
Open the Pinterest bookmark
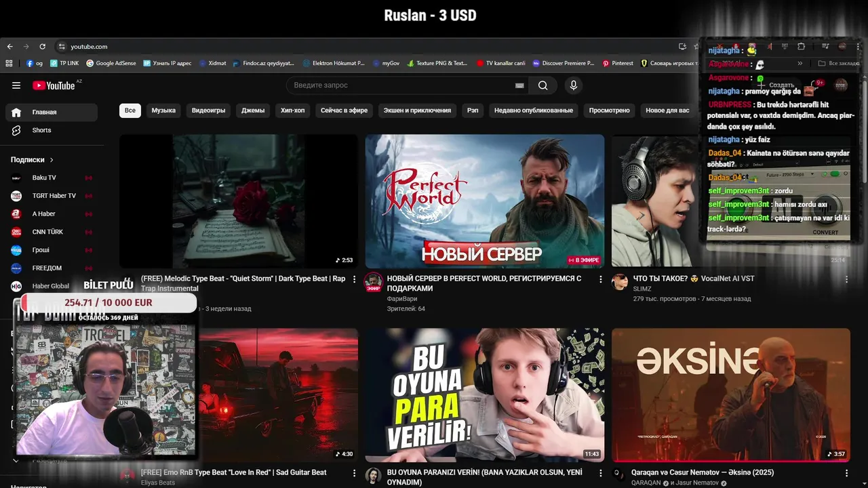[x=618, y=63]
